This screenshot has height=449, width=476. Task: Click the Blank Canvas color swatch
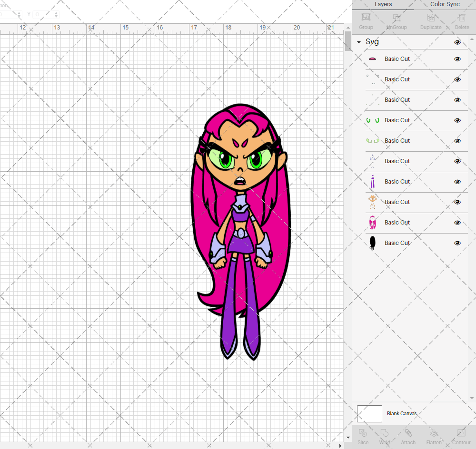click(x=369, y=413)
